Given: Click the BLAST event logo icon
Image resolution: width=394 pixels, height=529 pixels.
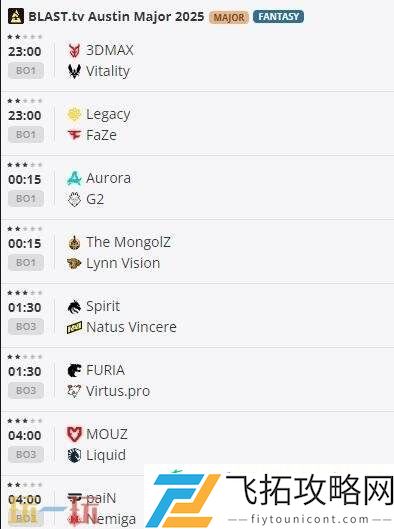Looking at the screenshot, I should (16, 17).
